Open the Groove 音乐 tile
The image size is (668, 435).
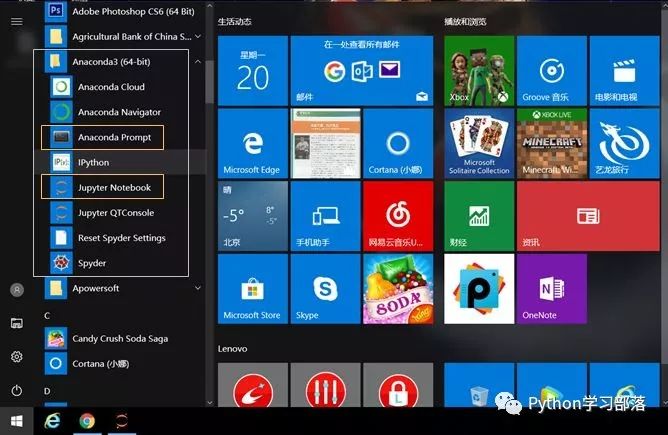tap(552, 70)
